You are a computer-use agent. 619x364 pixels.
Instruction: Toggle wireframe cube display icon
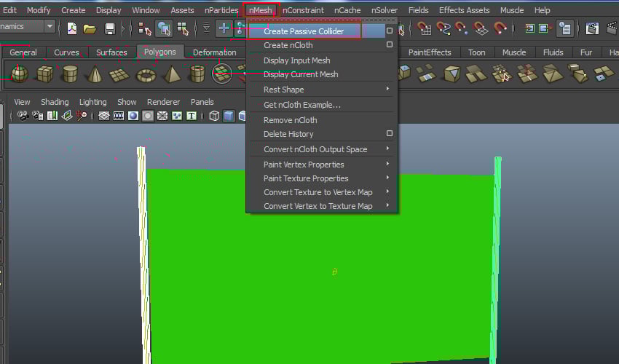click(214, 116)
